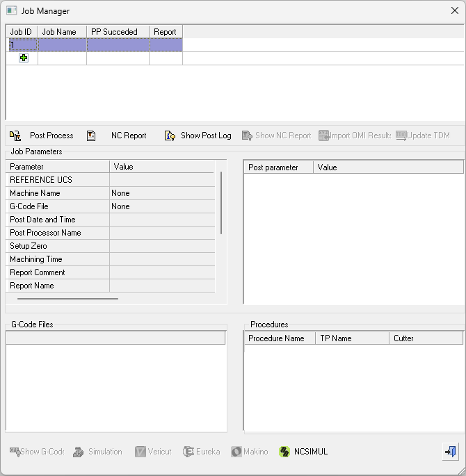Select Job ID 1 row cell
This screenshot has width=466, height=476.
pos(22,45)
